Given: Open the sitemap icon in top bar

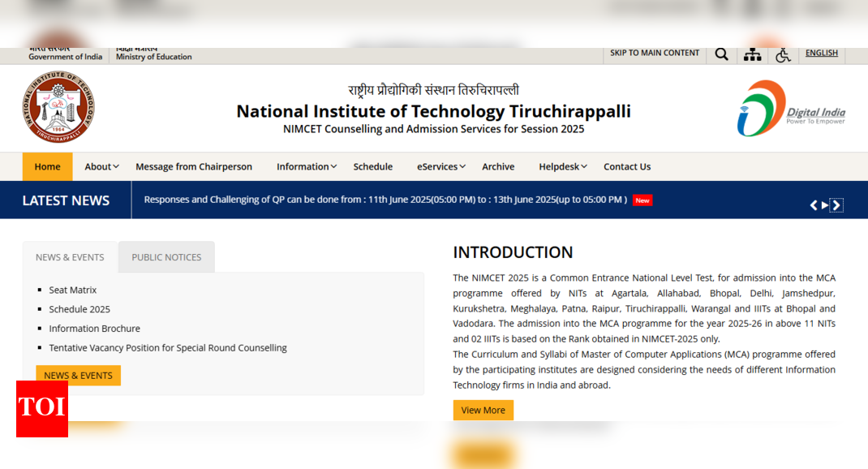Looking at the screenshot, I should pyautogui.click(x=753, y=54).
